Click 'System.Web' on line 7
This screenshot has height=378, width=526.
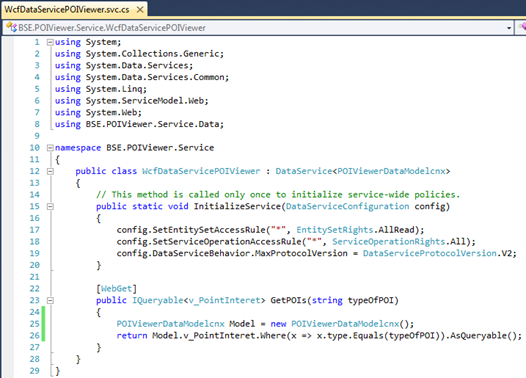coord(111,112)
